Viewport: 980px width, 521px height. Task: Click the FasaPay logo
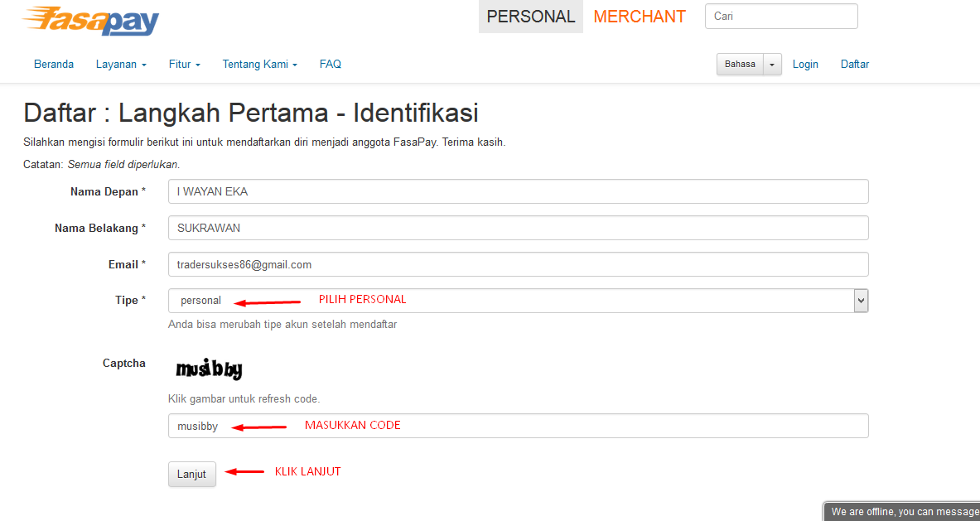(x=90, y=21)
